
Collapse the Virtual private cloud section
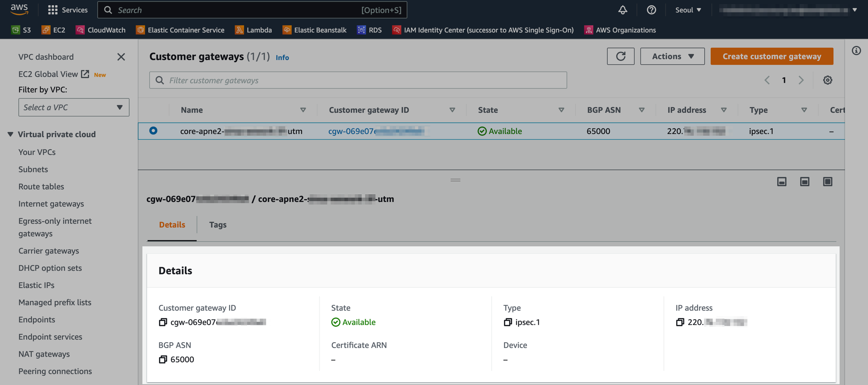(x=10, y=134)
